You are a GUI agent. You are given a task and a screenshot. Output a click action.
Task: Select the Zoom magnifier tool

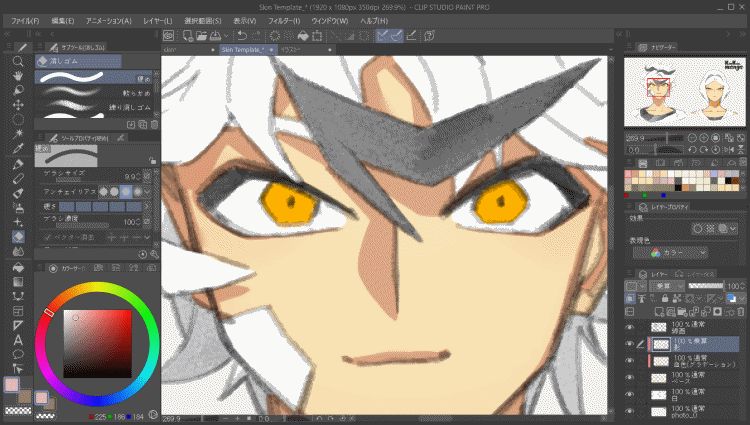(x=18, y=61)
